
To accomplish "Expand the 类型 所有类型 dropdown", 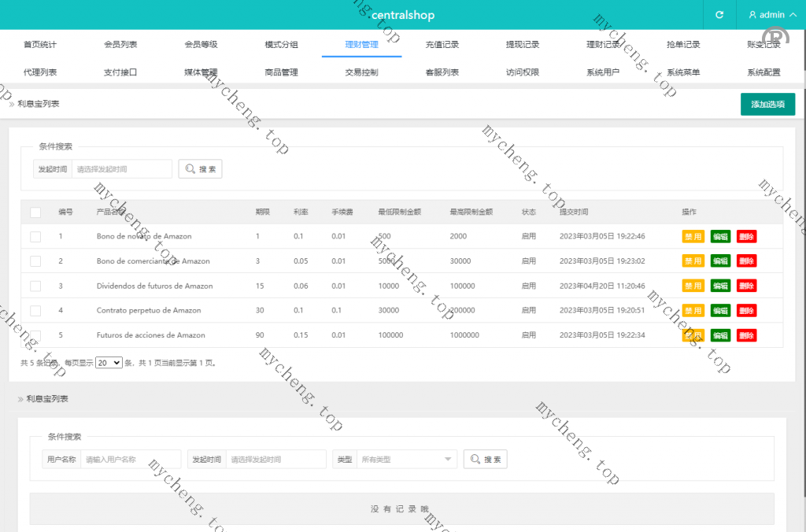I will 405,460.
